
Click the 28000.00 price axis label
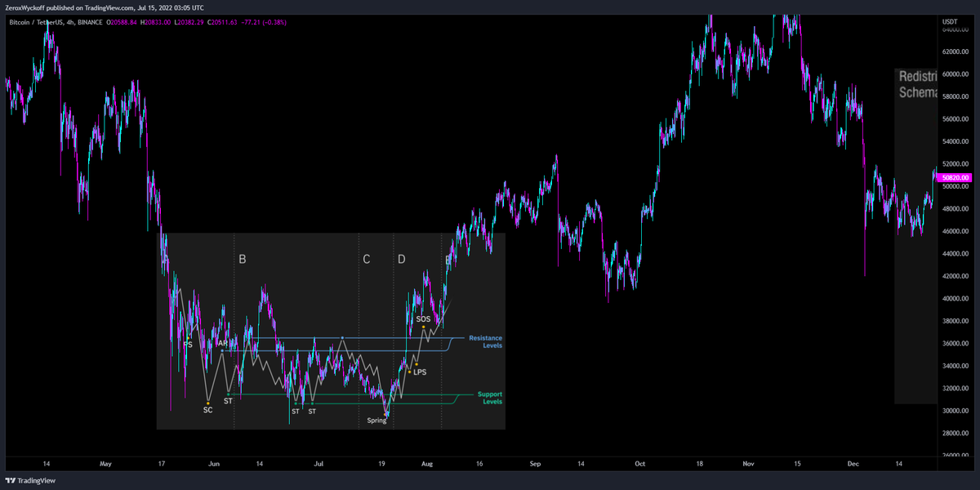click(x=955, y=433)
